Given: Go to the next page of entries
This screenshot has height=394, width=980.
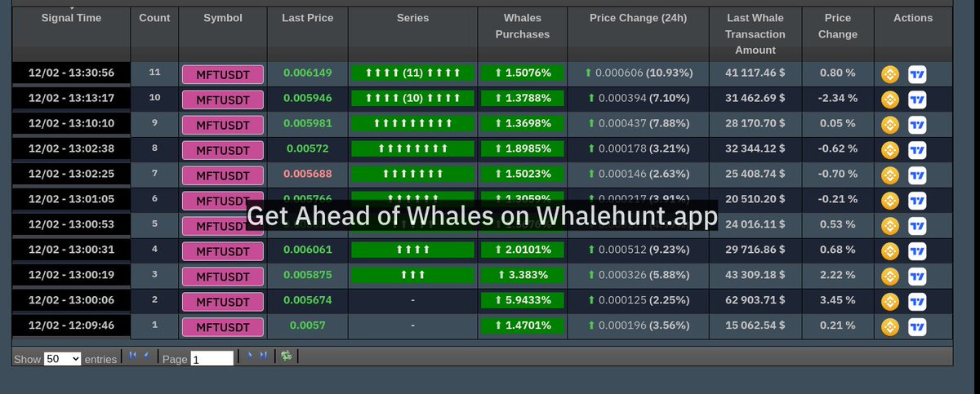Looking at the screenshot, I should point(251,356).
